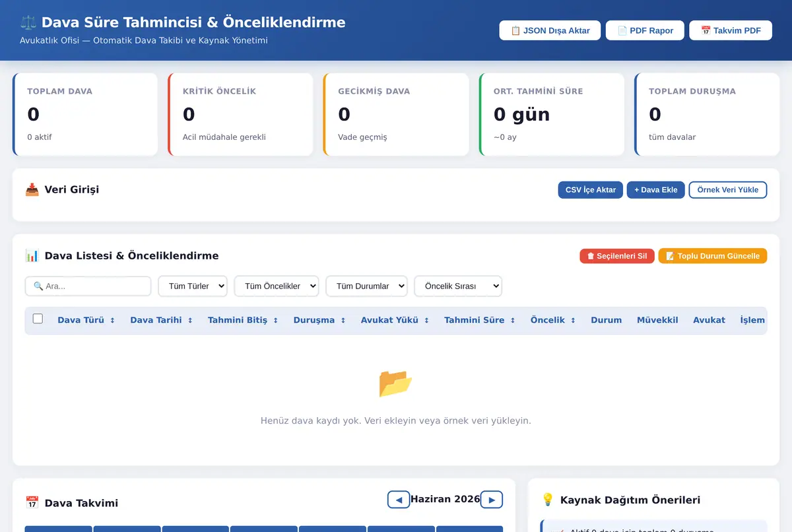Select the Toplam Duruşma stat card
Viewport: 792px width, 532px height.
coord(707,114)
